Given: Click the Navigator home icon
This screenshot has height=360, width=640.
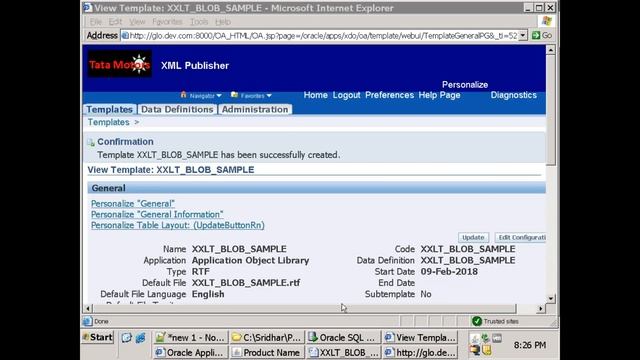Looking at the screenshot, I should tap(183, 95).
